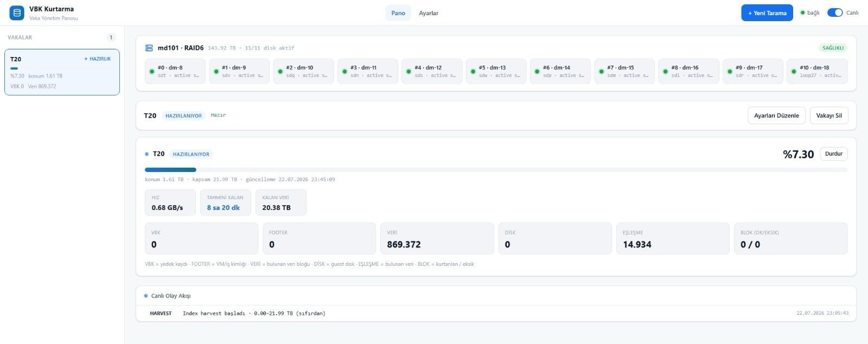The width and height of the screenshot is (868, 344).
Task: Click the green status dot of disk #1 dm-9
Action: click(216, 72)
